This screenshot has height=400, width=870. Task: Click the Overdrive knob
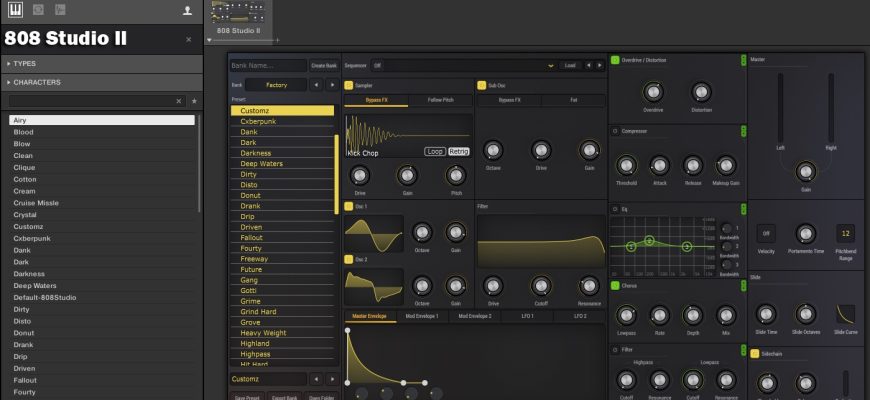[x=653, y=92]
